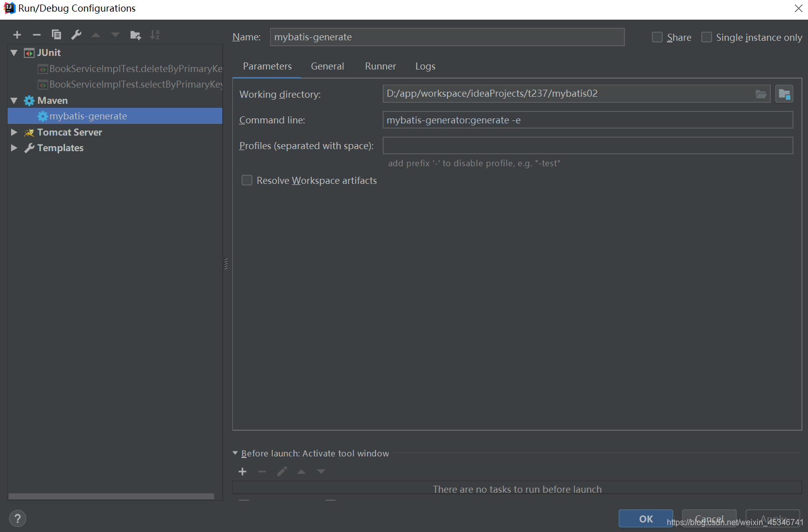Screen dimensions: 808x532
Task: Confirm with the OK button
Action: [646, 519]
